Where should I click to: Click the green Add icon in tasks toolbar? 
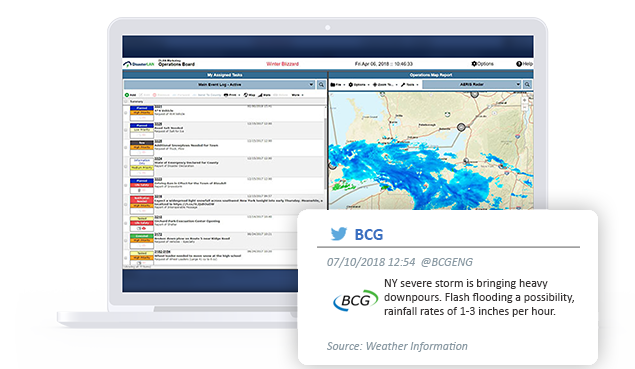(x=127, y=95)
